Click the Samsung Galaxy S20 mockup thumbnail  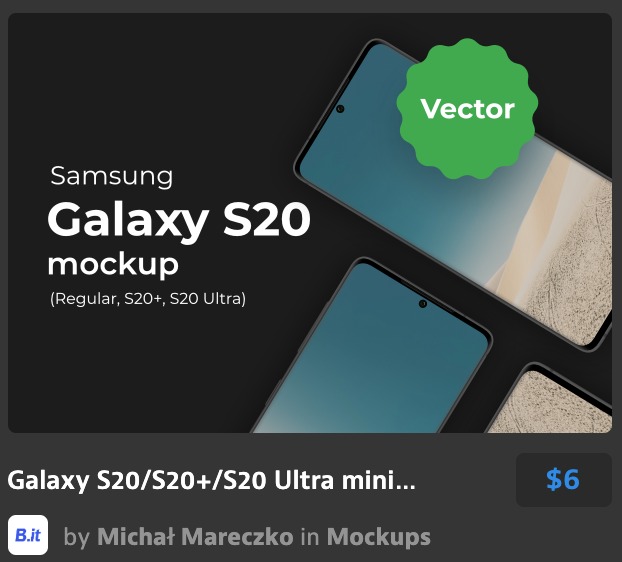(310, 223)
